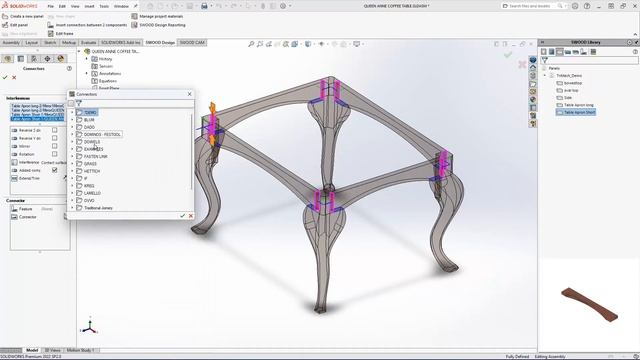Open the File menu
Image resolution: width=640 pixels, height=360 pixels.
(51, 6)
